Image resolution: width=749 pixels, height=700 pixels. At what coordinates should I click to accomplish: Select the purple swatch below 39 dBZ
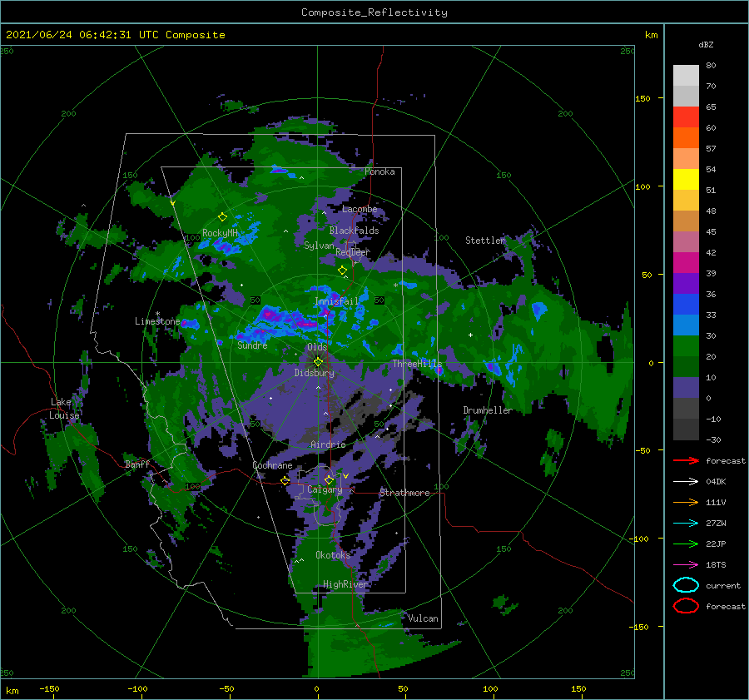(686, 283)
